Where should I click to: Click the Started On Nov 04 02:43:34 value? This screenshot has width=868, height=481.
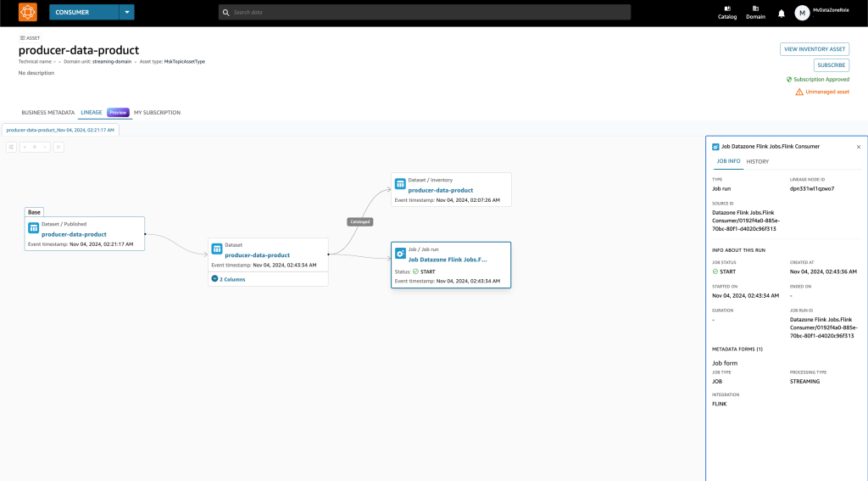pos(745,296)
